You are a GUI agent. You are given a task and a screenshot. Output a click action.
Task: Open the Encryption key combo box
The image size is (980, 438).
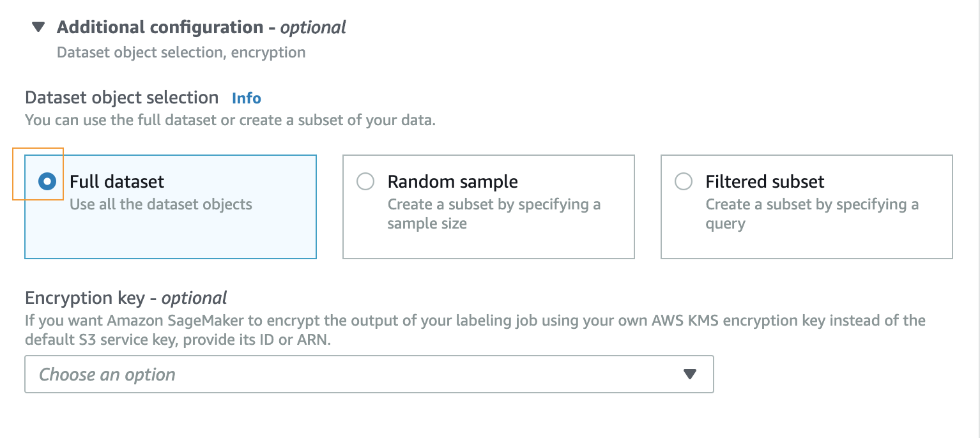click(369, 374)
